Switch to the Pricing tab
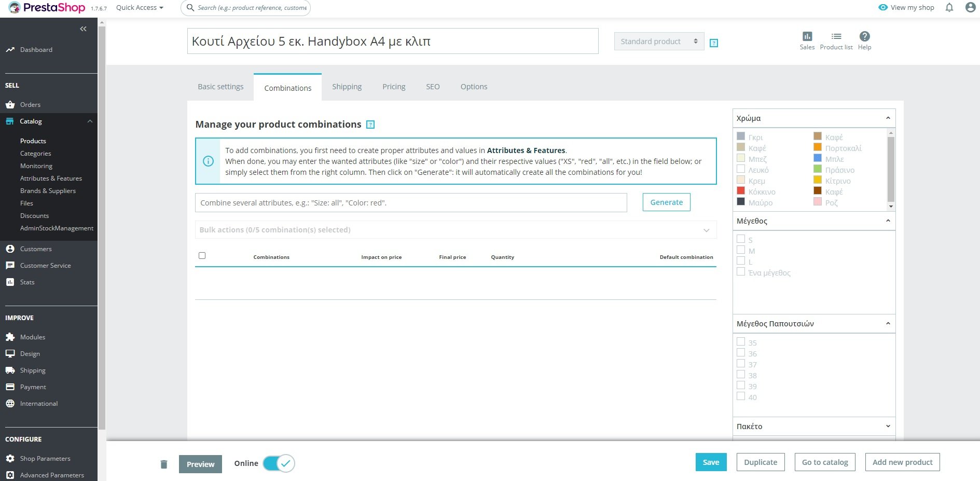This screenshot has width=980, height=481. [x=394, y=87]
